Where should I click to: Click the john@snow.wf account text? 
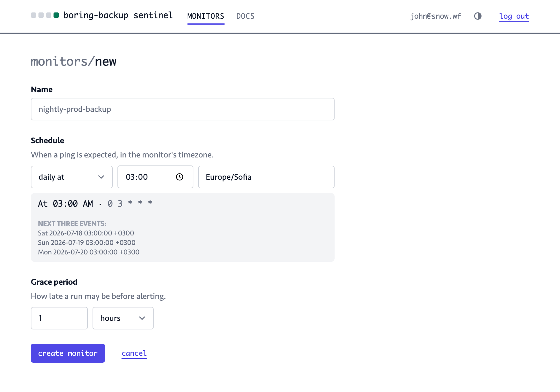click(436, 16)
